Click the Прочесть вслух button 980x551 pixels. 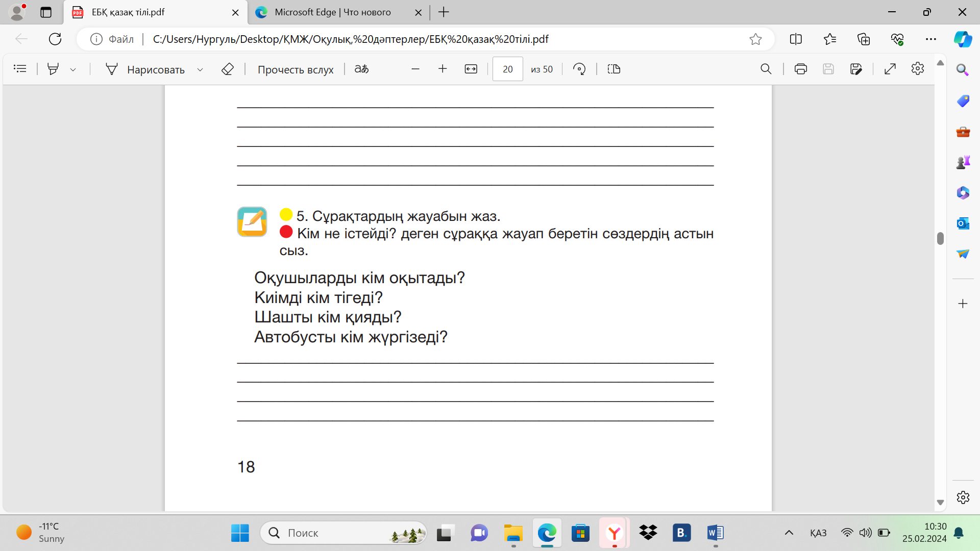296,69
